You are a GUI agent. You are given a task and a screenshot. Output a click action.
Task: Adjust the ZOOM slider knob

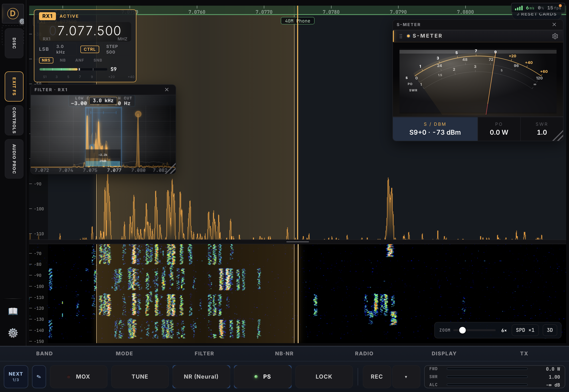(462, 330)
